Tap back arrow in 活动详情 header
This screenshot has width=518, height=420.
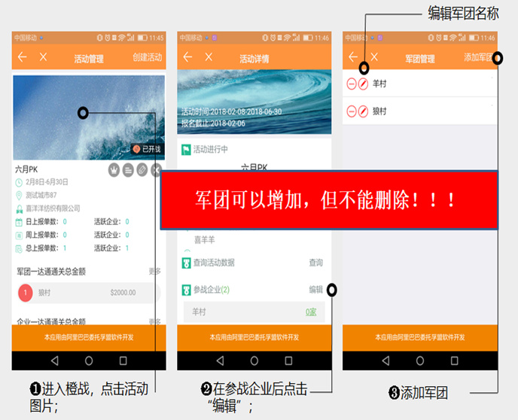(187, 57)
